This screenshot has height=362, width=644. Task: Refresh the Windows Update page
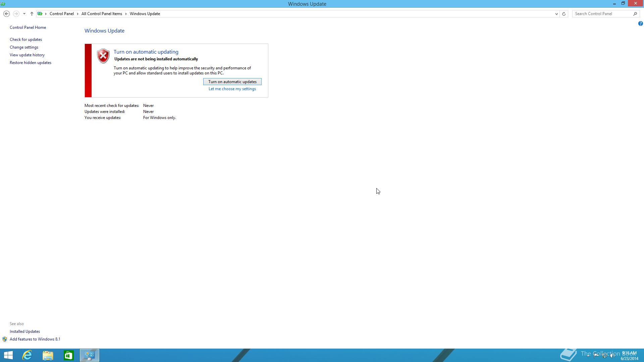pyautogui.click(x=564, y=14)
